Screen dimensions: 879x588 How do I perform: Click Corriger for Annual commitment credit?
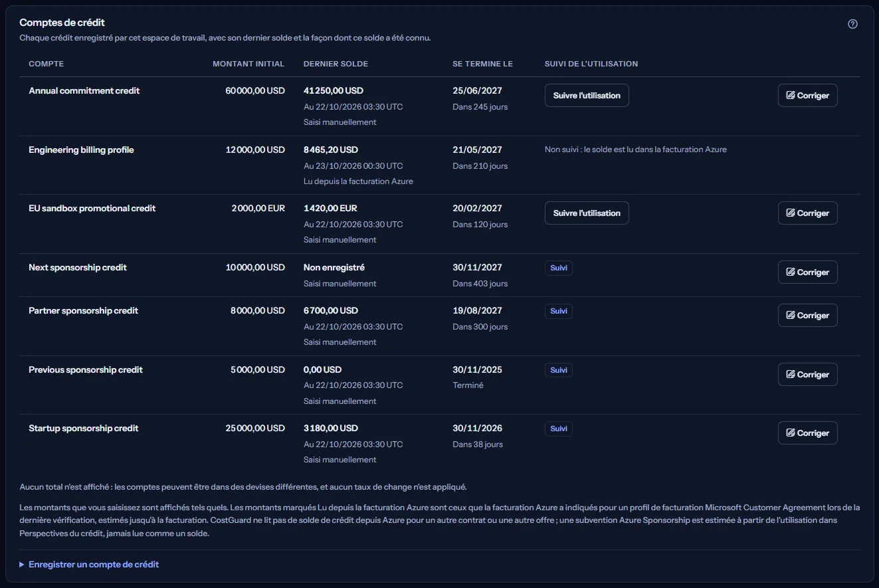point(808,95)
